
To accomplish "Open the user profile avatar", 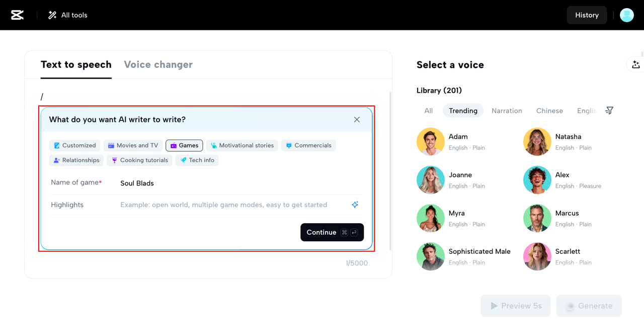I will pyautogui.click(x=626, y=15).
